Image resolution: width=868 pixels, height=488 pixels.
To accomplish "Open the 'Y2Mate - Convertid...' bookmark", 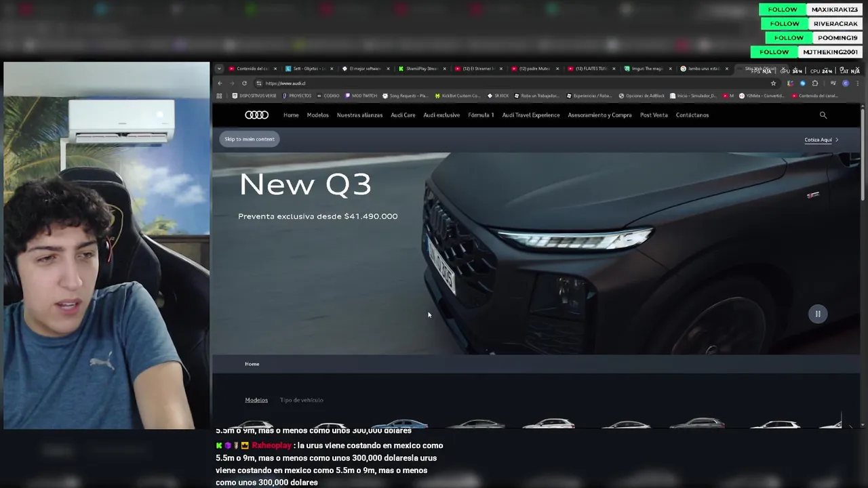I will (762, 96).
